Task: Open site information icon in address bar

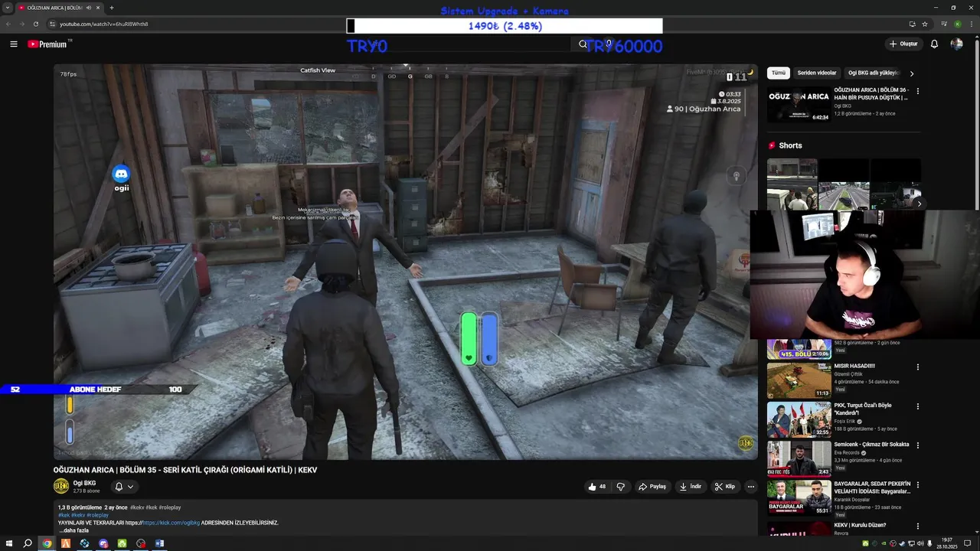Action: (x=52, y=24)
